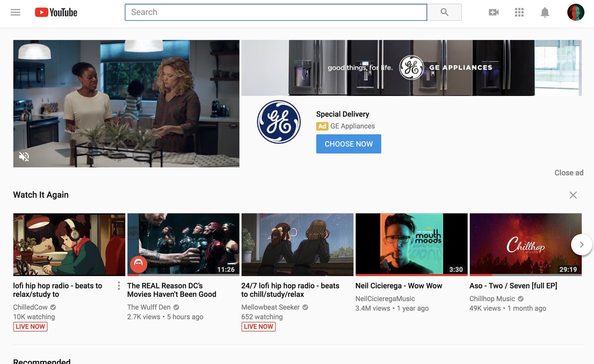Viewport: 594px width, 364px height.
Task: Open title '24/7 lofi hip hop radio - beats to chill/study/relax'
Action: click(x=291, y=290)
